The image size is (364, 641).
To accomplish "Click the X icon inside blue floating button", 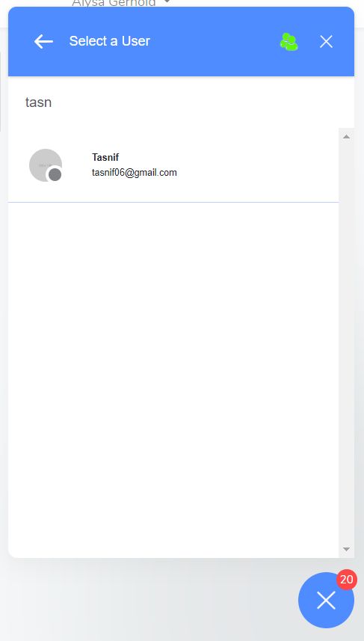I will (326, 601).
